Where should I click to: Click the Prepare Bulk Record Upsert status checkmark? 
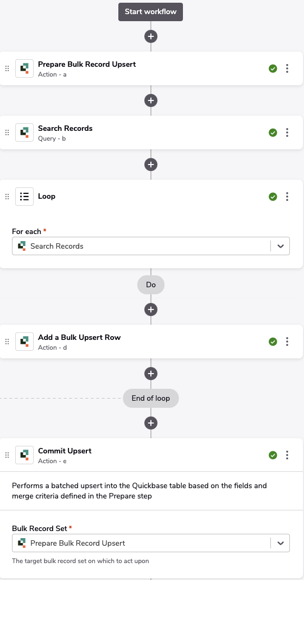(273, 68)
